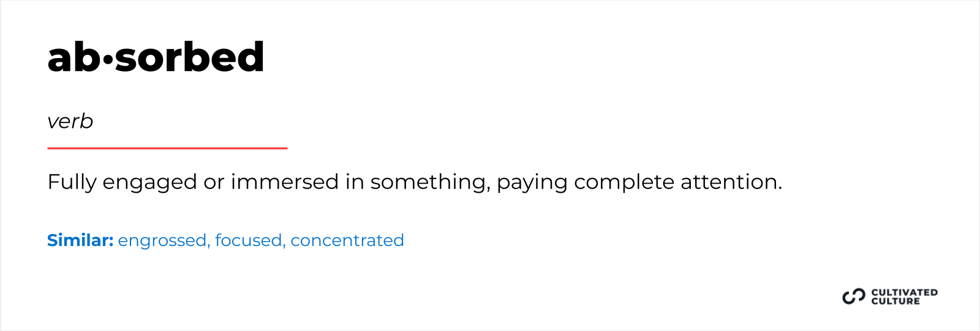This screenshot has height=331, width=980.
Task: Open the Cultivated Culture brand name text
Action: [904, 297]
